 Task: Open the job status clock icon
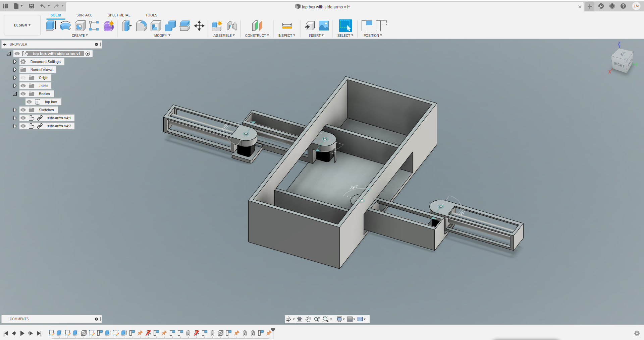click(x=612, y=6)
